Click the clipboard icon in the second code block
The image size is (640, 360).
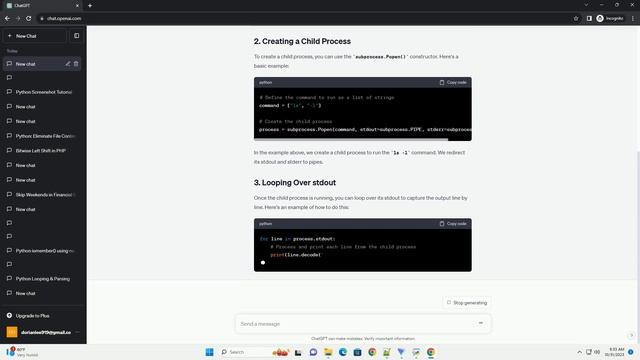pos(442,224)
